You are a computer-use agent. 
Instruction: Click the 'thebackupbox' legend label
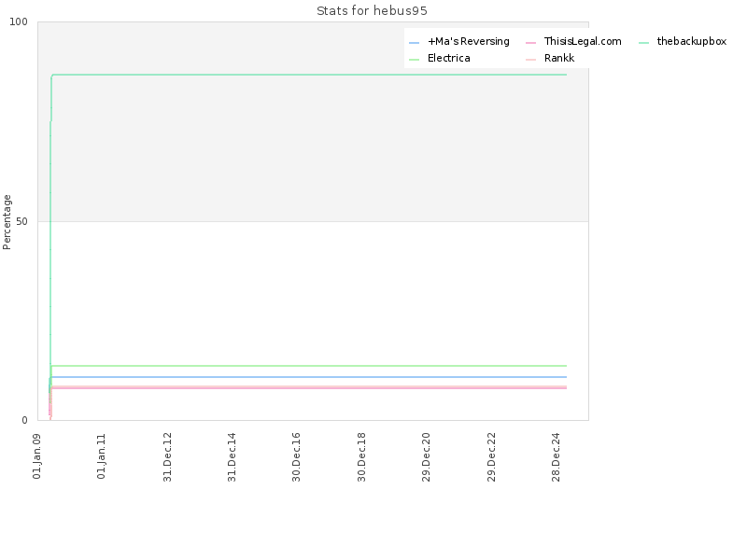coord(692,41)
